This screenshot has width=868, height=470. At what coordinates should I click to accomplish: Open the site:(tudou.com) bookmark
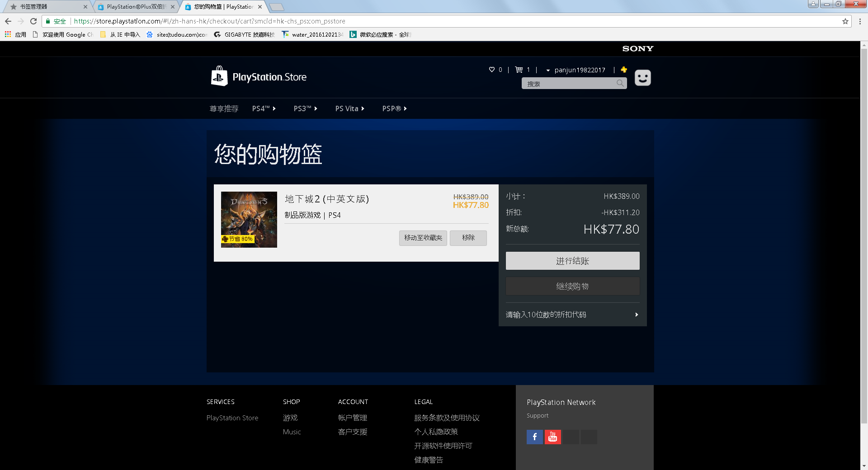point(177,34)
